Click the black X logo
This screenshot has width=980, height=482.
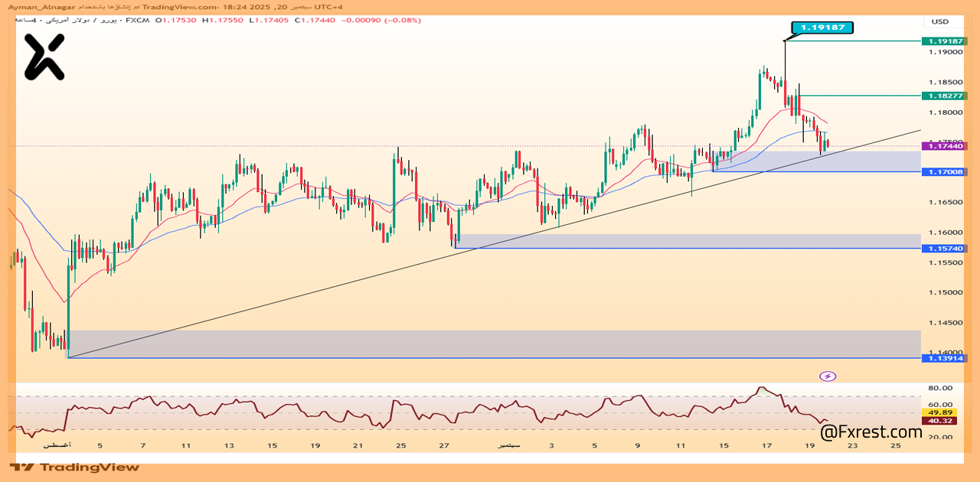[44, 57]
